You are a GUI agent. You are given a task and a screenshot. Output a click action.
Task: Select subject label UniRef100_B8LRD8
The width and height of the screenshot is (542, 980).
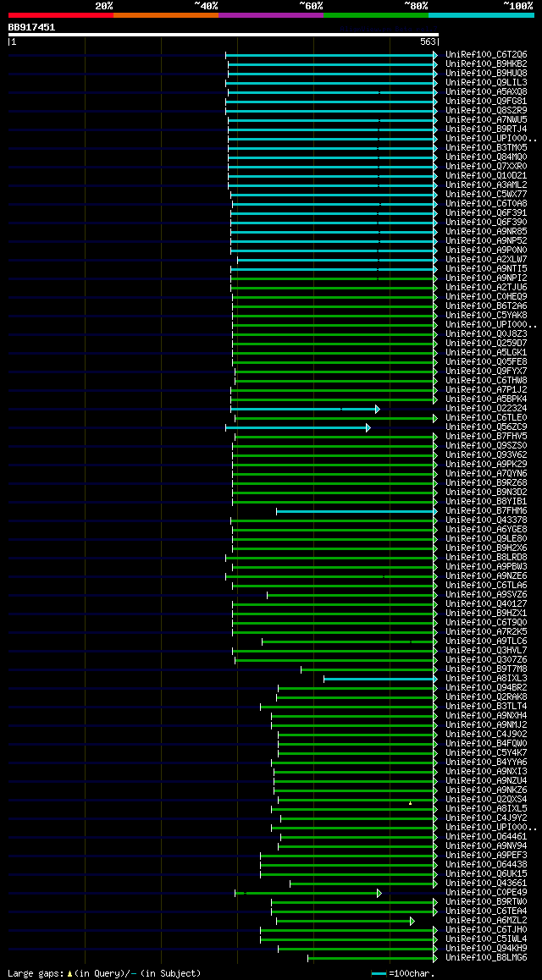tap(486, 558)
